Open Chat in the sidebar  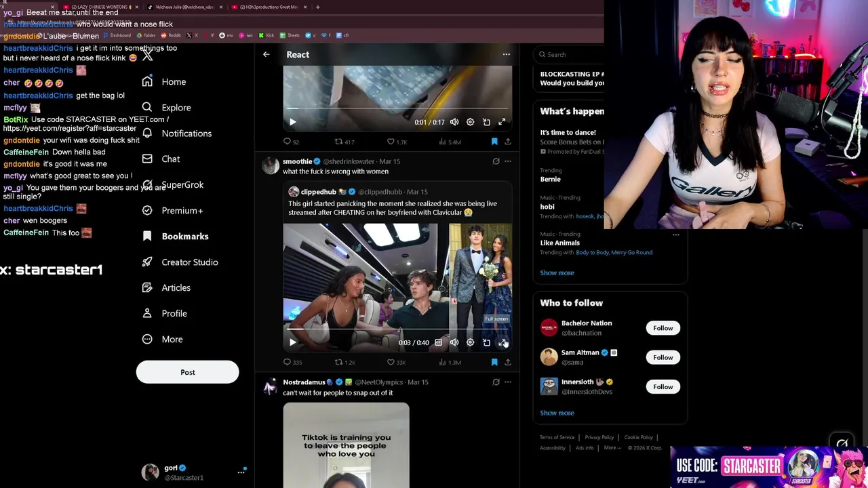[x=161, y=159]
